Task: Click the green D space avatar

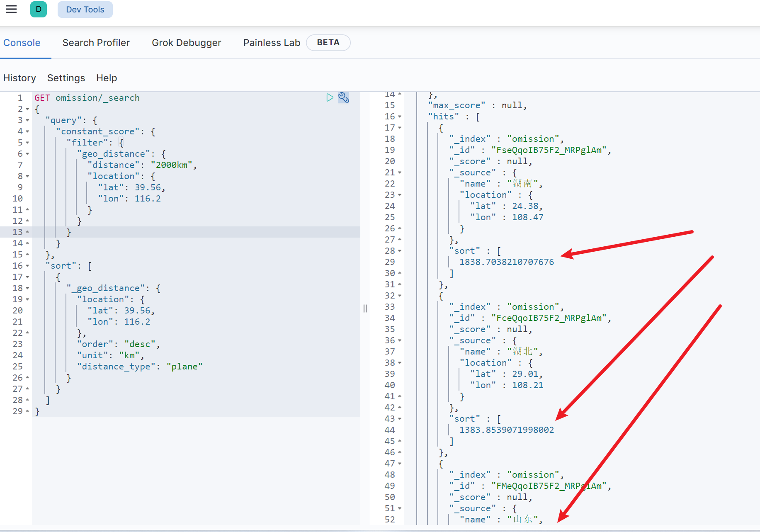Action: pyautogui.click(x=39, y=9)
